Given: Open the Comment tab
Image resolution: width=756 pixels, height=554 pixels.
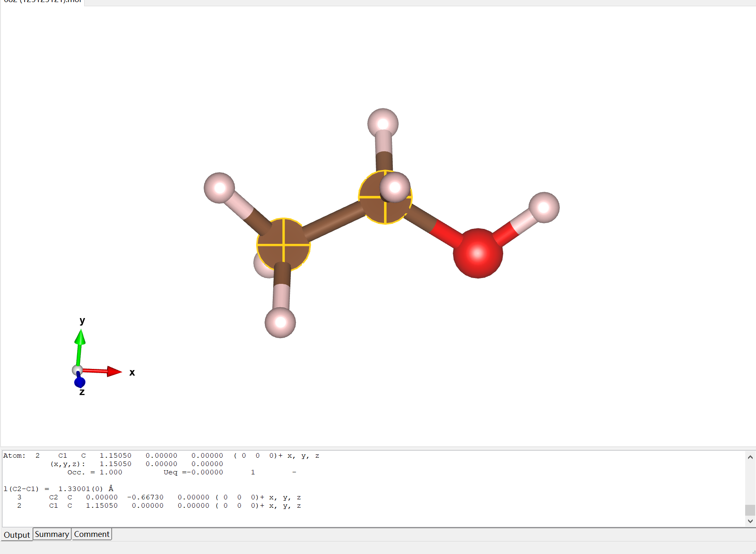Looking at the screenshot, I should click(x=92, y=534).
